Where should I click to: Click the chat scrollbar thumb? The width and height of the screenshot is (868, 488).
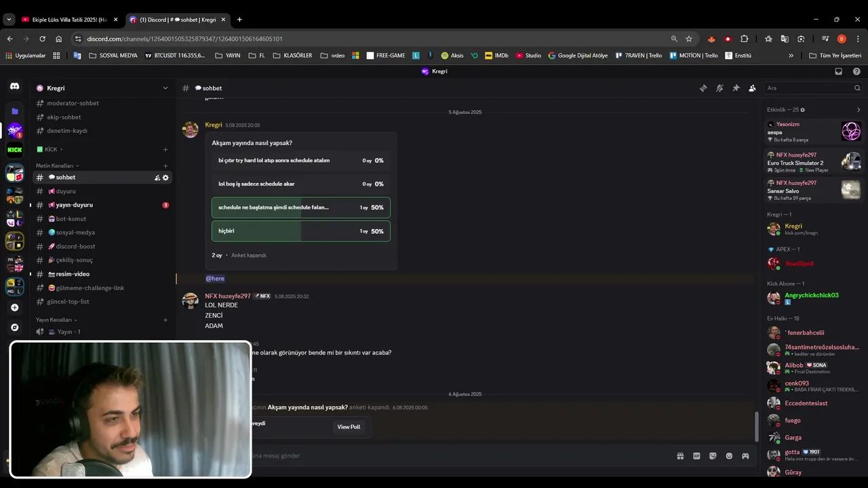coord(757,426)
